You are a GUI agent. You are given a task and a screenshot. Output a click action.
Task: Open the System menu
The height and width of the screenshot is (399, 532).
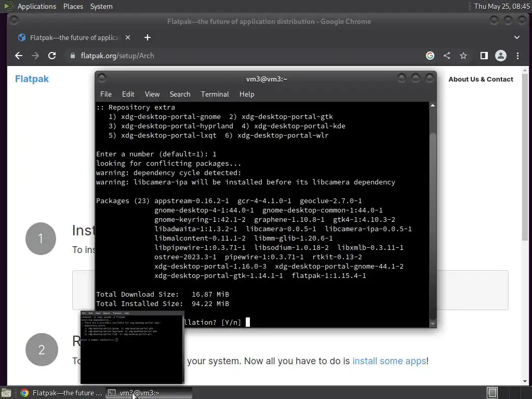coord(101,6)
